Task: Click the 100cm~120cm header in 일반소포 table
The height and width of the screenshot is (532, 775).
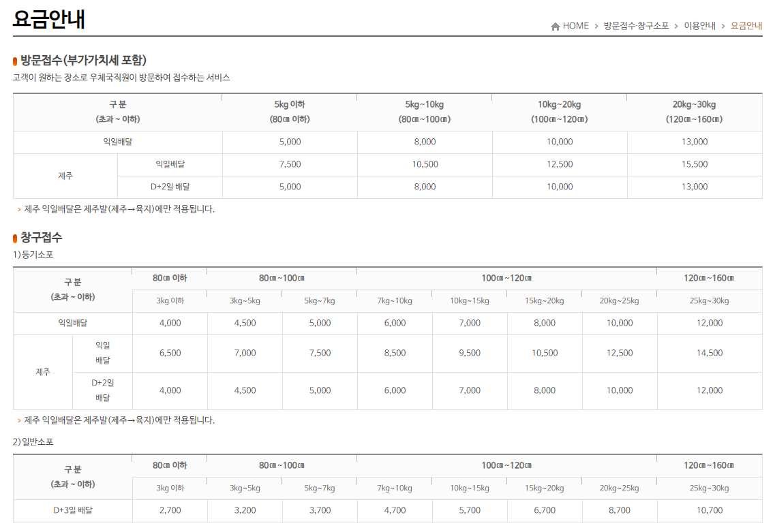Action: click(x=506, y=465)
